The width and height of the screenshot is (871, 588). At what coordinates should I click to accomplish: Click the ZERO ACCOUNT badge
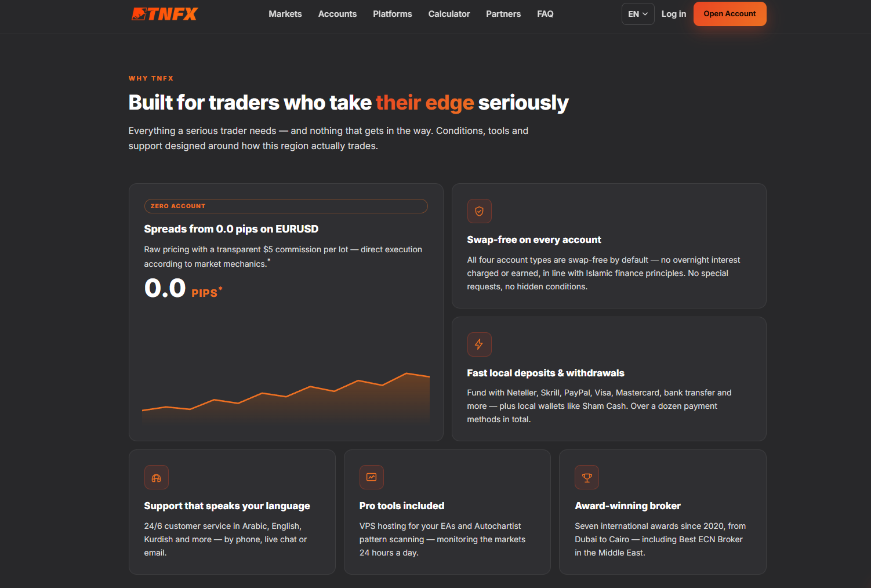[286, 206]
